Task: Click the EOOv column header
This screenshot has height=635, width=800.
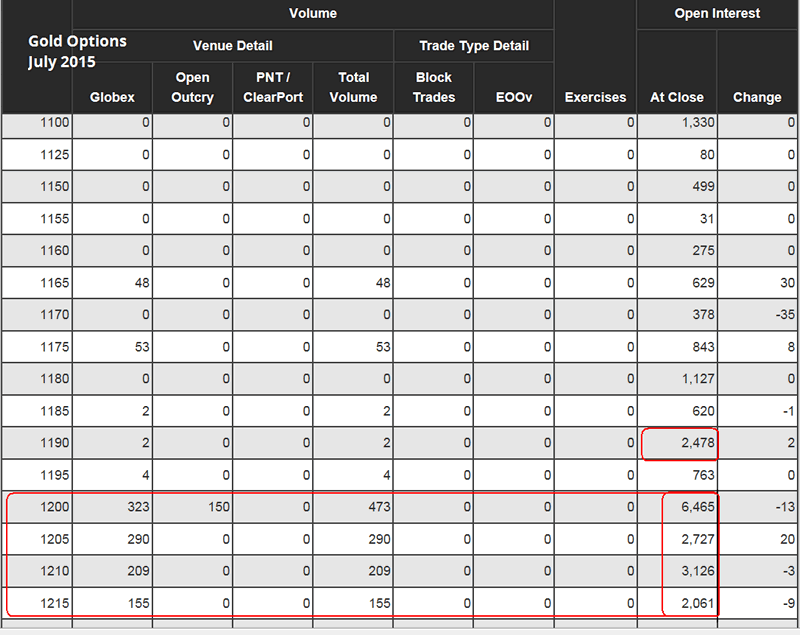Action: coord(513,97)
